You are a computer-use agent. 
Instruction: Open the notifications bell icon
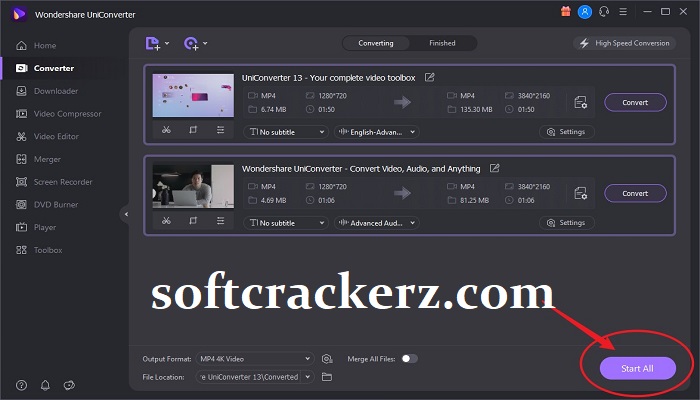pyautogui.click(x=45, y=385)
